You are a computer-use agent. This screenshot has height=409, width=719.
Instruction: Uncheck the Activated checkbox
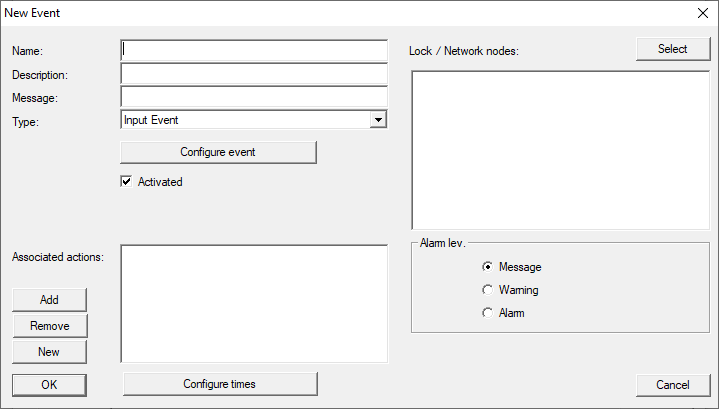(x=127, y=182)
